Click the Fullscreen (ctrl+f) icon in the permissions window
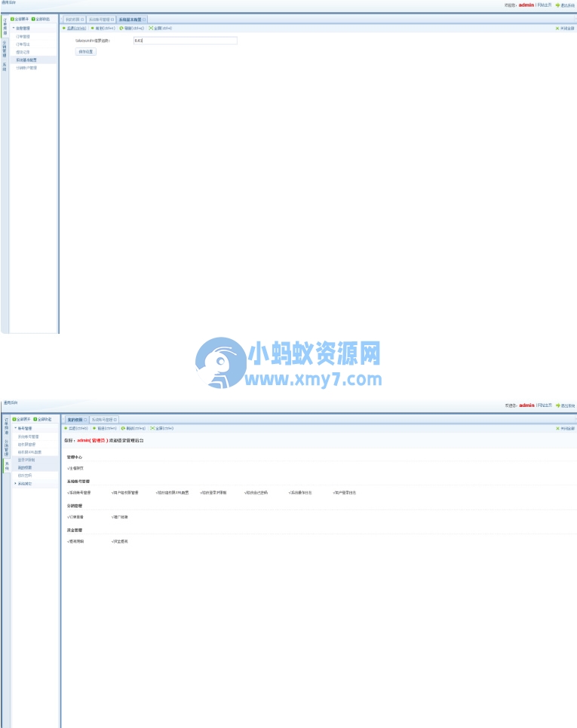577x728 pixels. click(x=153, y=429)
